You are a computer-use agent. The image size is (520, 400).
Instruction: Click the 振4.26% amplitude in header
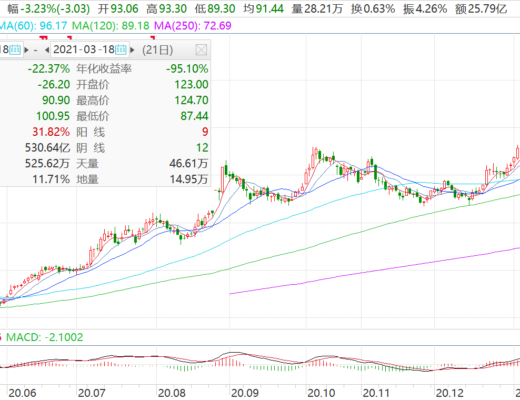(425, 9)
